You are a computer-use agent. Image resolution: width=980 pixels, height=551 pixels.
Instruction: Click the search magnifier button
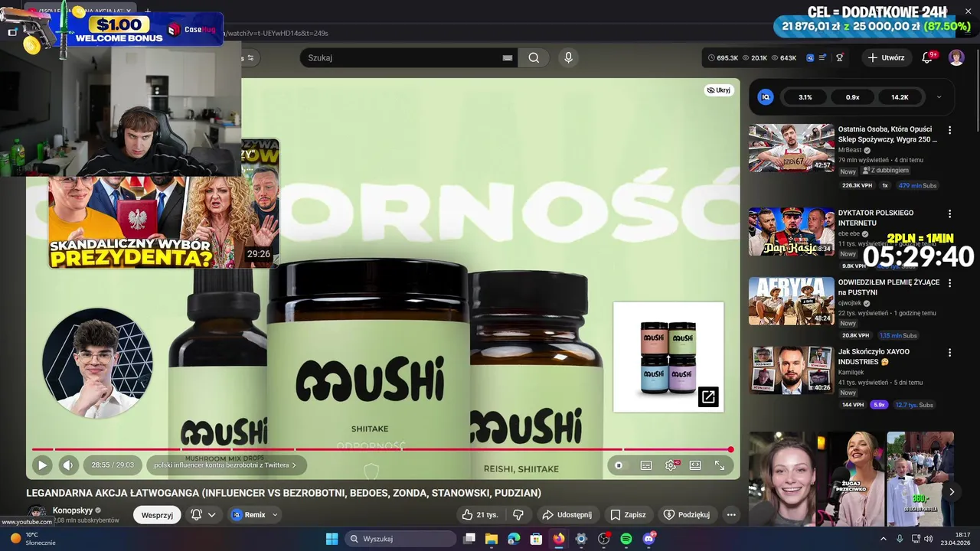click(x=534, y=57)
